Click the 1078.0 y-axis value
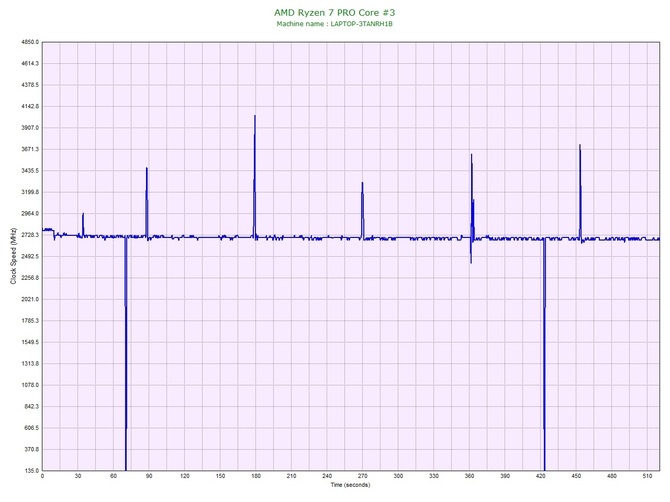Image resolution: width=670 pixels, height=502 pixels. 30,385
